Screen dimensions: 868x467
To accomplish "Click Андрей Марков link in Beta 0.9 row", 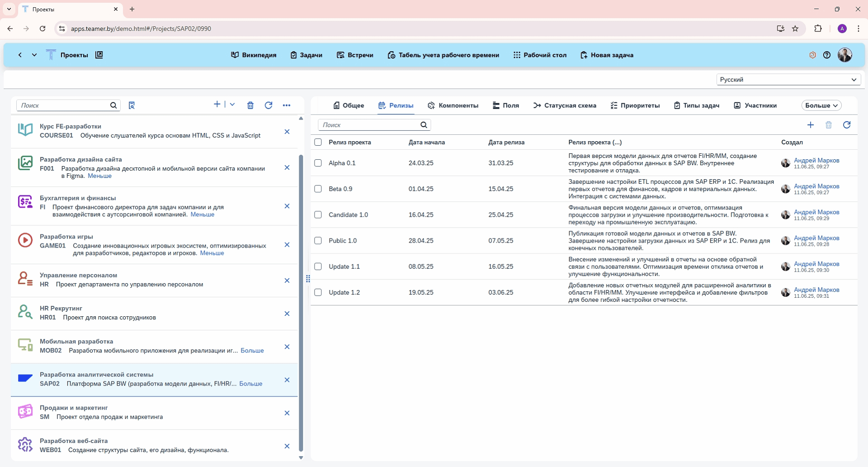I will 816,186.
